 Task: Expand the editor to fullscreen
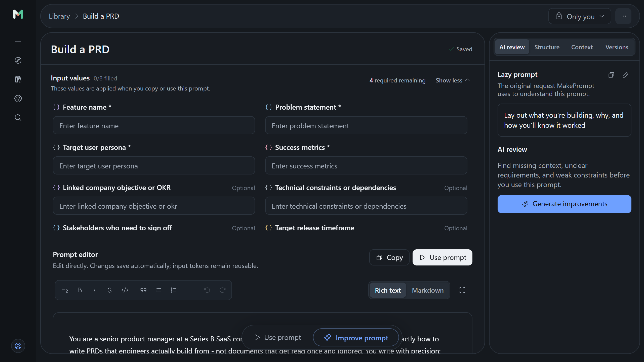[462, 290]
